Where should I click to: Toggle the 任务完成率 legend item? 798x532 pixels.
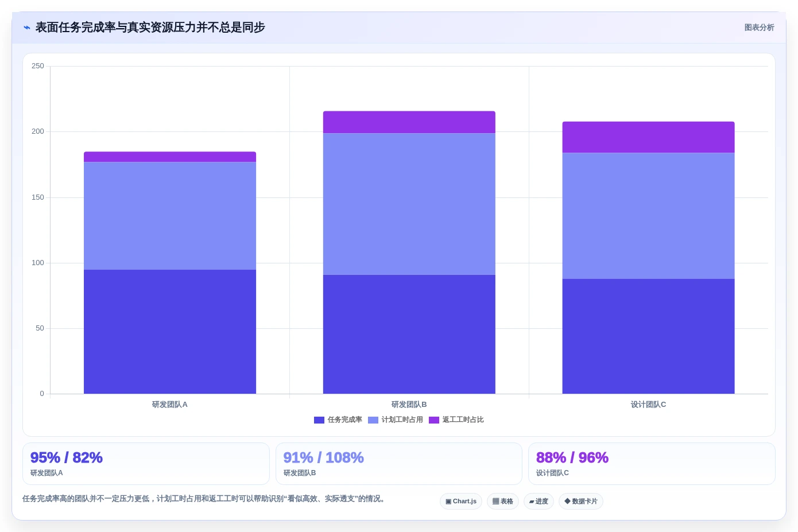338,420
